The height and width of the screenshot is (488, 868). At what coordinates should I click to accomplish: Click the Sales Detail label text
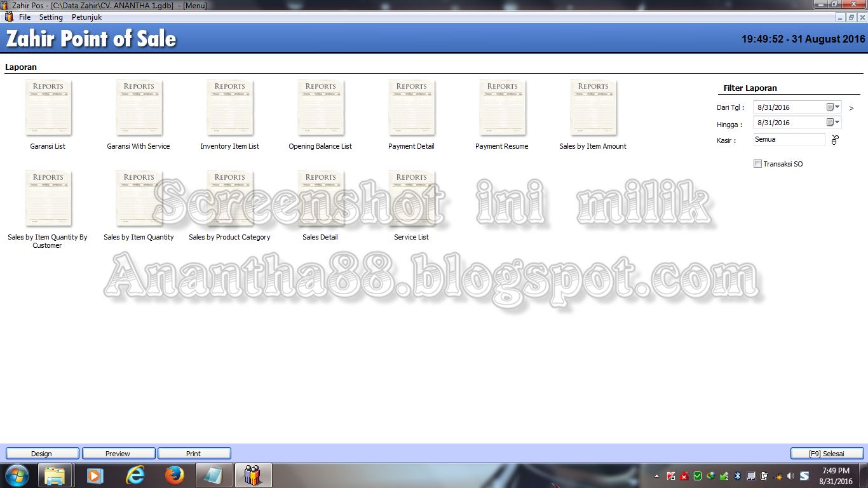point(320,237)
